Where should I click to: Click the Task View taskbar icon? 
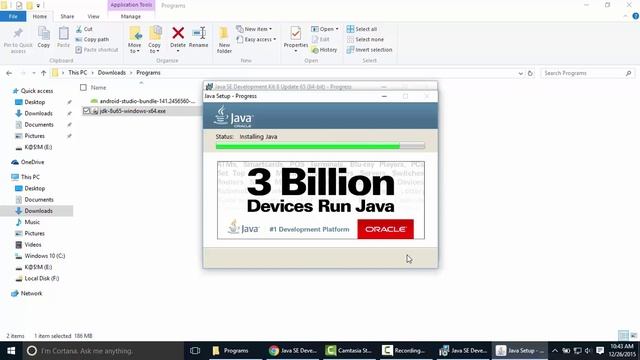click(x=195, y=351)
